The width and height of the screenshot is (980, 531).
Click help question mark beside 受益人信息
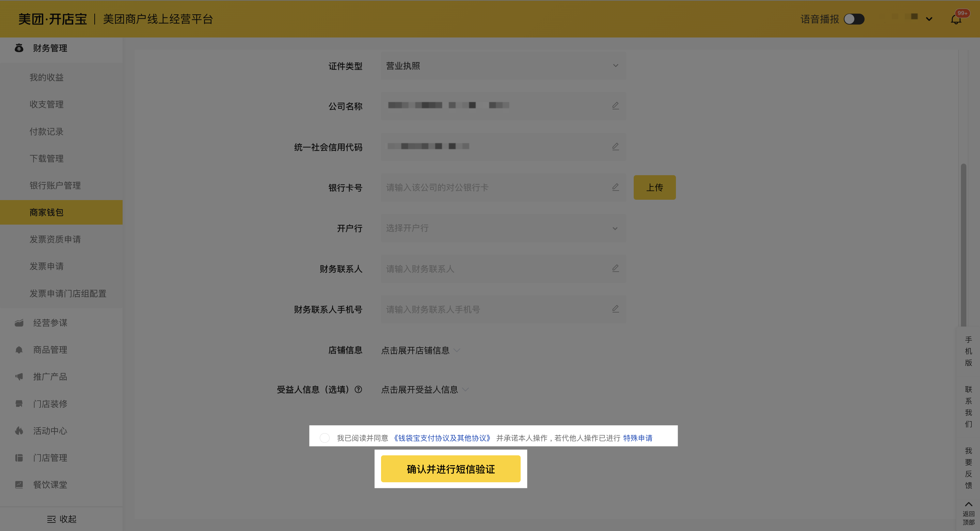coord(358,390)
